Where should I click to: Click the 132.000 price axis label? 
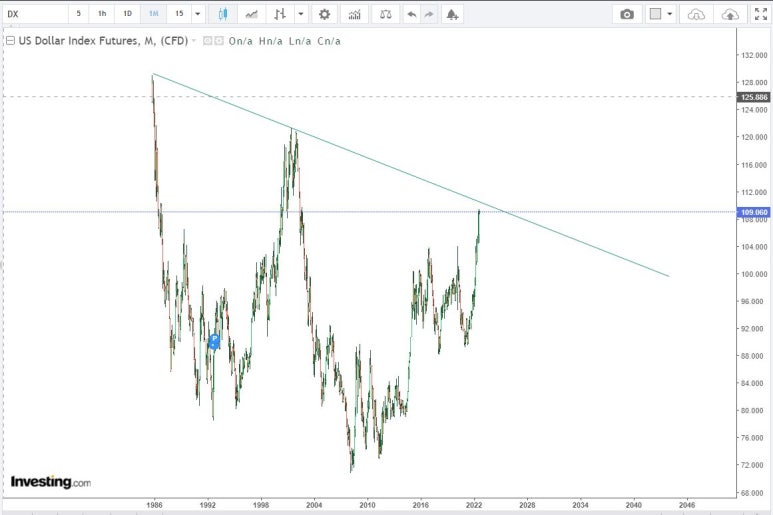point(754,55)
